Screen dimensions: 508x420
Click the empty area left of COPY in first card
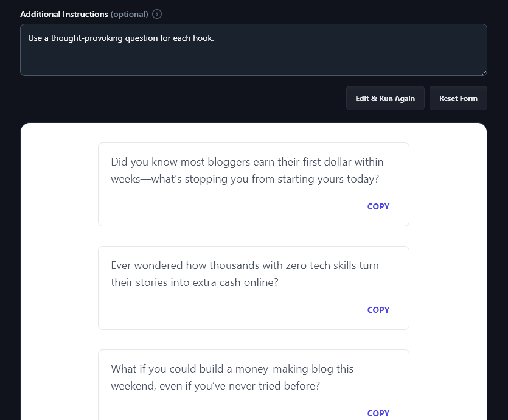[231, 206]
